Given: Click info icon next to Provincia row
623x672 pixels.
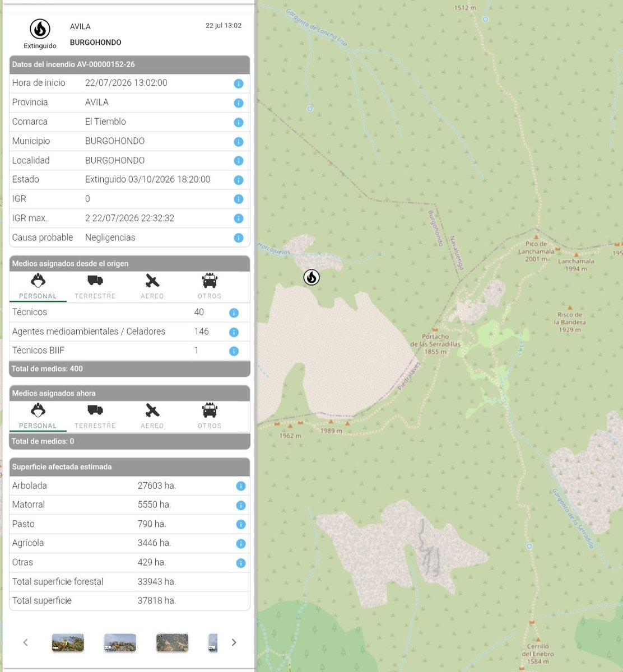Looking at the screenshot, I should pyautogui.click(x=238, y=103).
